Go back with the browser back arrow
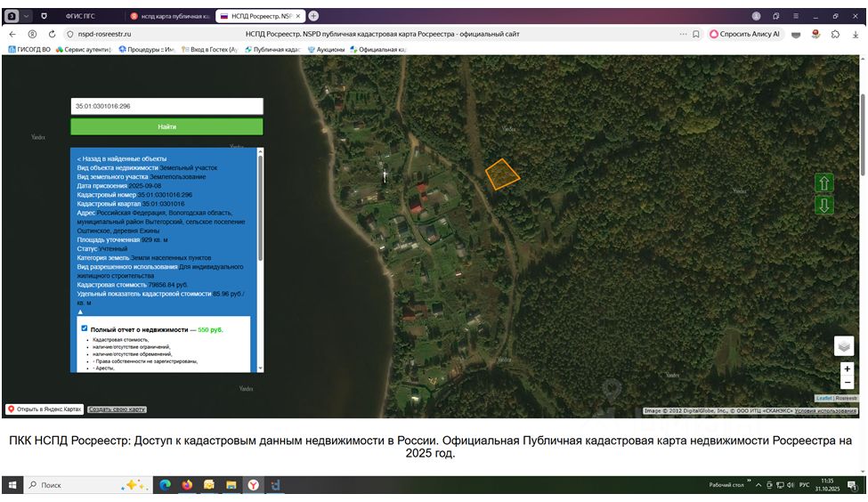The image size is (868, 502). click(x=12, y=35)
